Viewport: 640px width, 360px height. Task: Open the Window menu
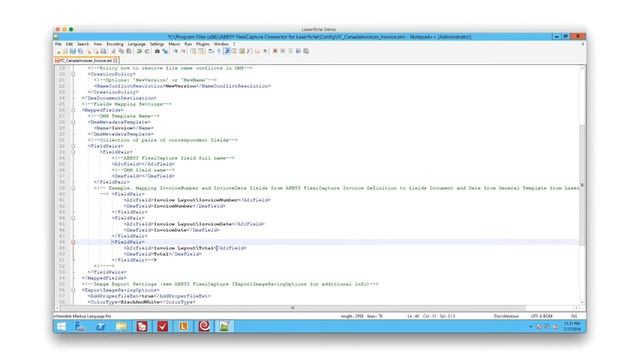click(221, 44)
